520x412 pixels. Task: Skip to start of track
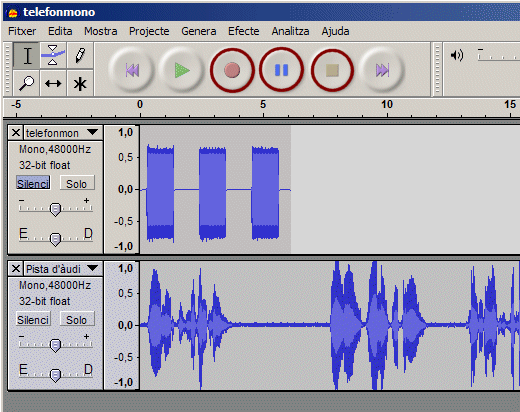coord(132,70)
